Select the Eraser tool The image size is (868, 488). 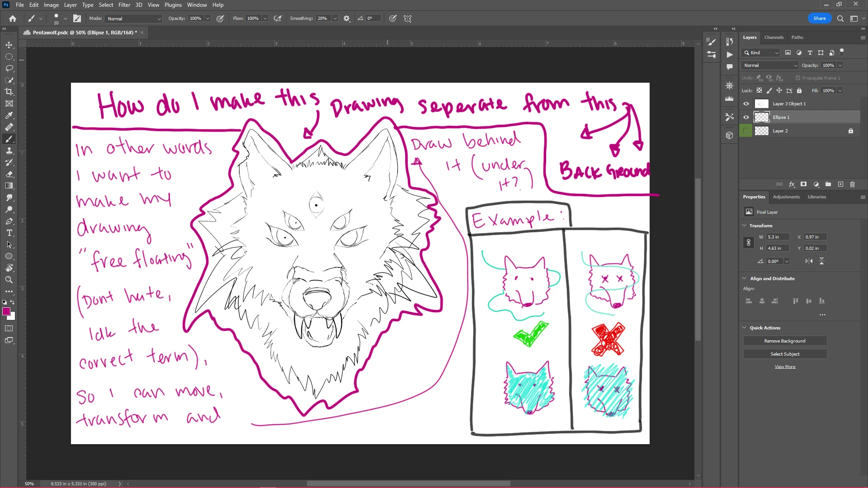tap(9, 174)
